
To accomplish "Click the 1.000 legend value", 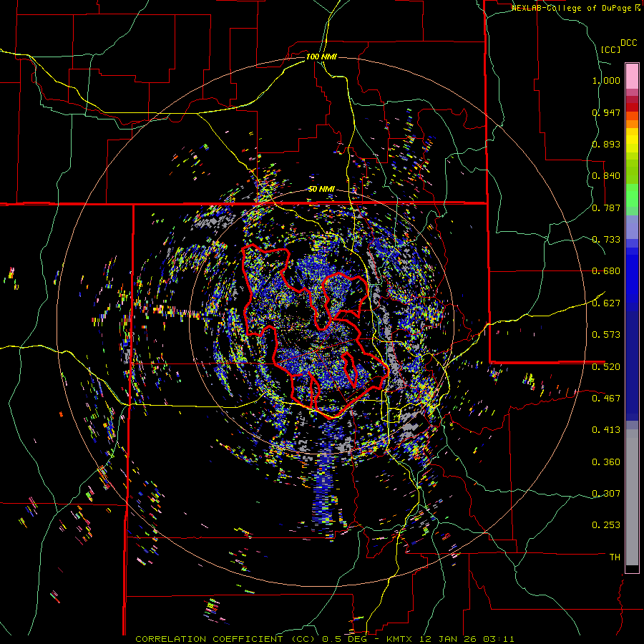I will 606,80.
